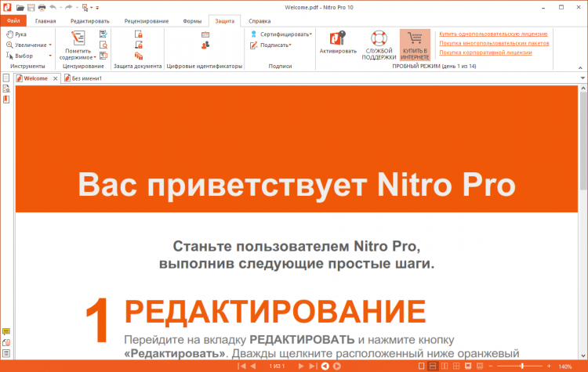The height and width of the screenshot is (372, 588).
Task: Enable continuous page view mode
Action: point(433,366)
